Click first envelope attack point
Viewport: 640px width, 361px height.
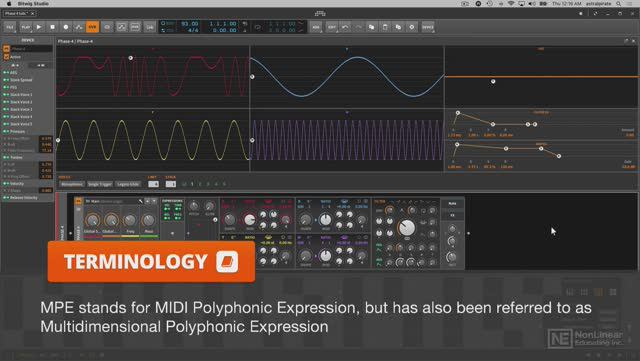(458, 113)
